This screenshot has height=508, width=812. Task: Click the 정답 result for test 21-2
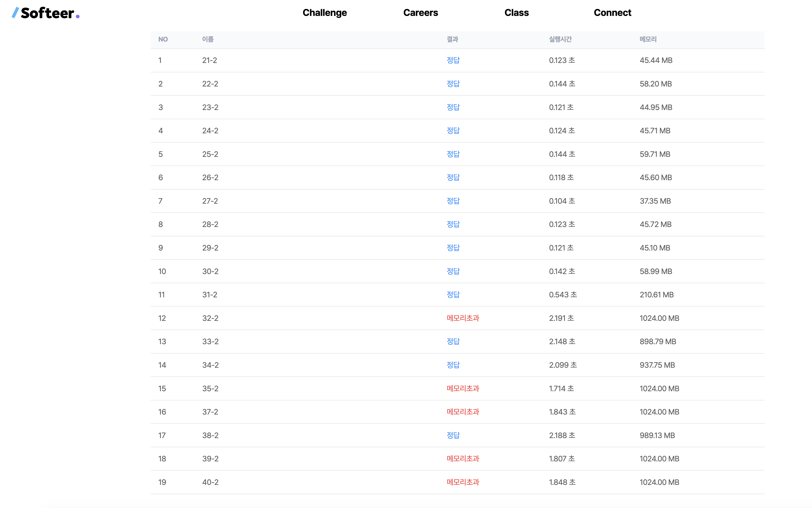click(x=453, y=60)
